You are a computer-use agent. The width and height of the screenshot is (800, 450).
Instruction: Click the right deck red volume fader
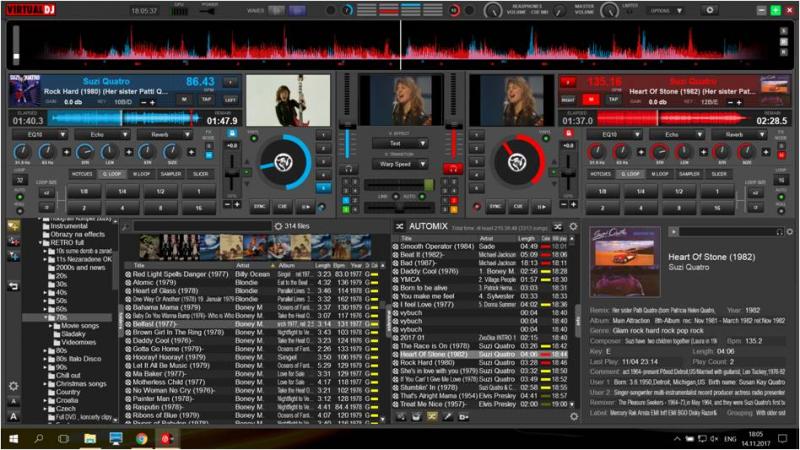point(453,142)
